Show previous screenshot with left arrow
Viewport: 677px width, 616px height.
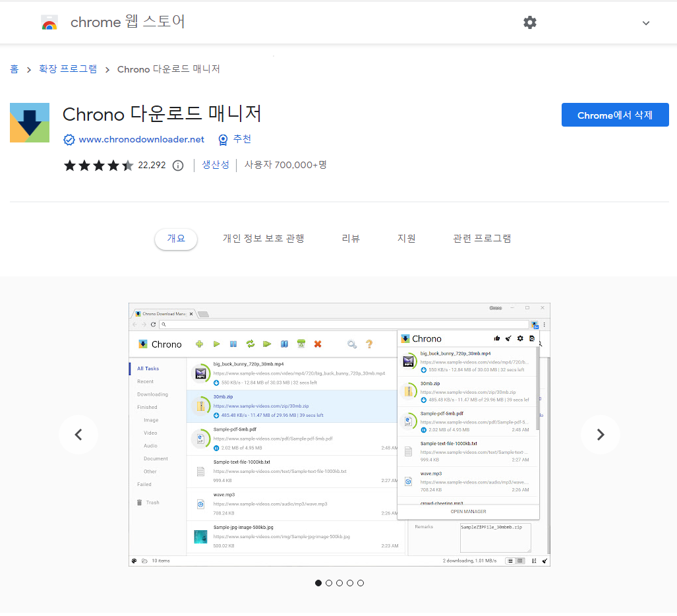click(x=78, y=435)
